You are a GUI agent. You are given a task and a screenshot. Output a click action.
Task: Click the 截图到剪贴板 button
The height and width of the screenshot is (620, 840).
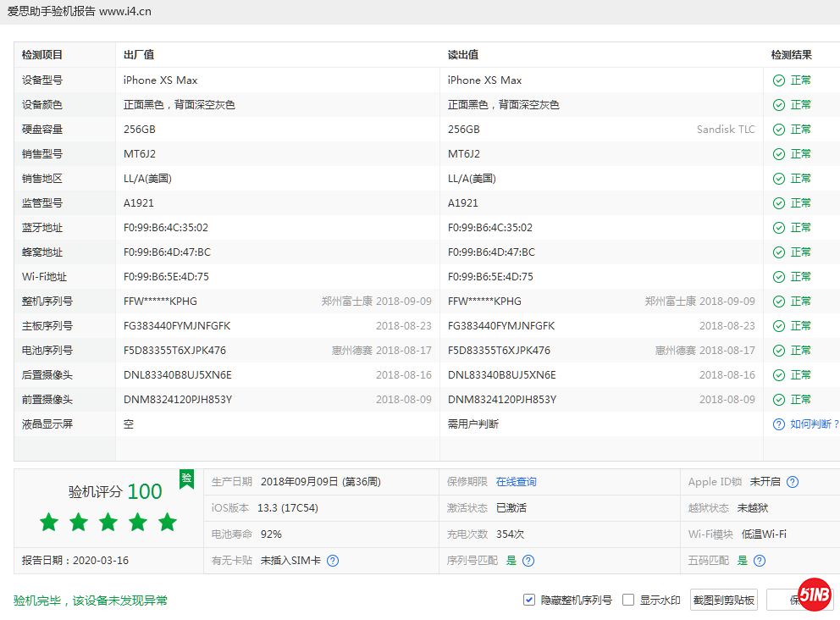tap(724, 600)
